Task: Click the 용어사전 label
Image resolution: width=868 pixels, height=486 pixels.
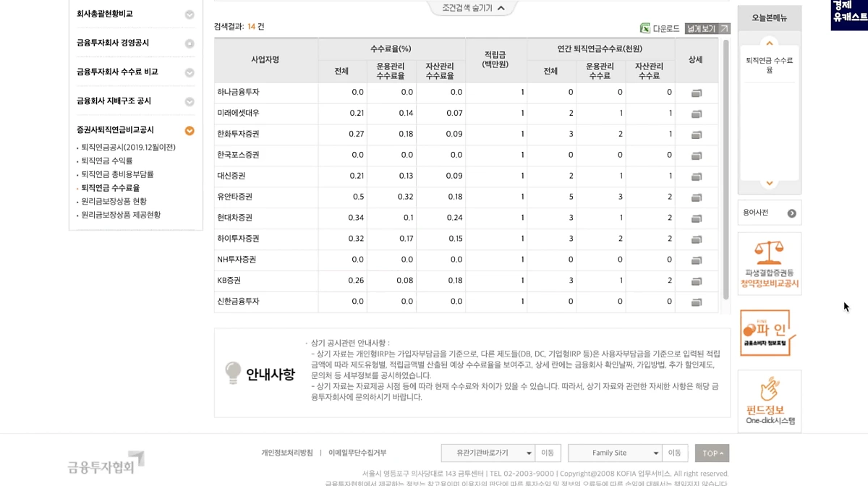Action: pyautogui.click(x=756, y=213)
